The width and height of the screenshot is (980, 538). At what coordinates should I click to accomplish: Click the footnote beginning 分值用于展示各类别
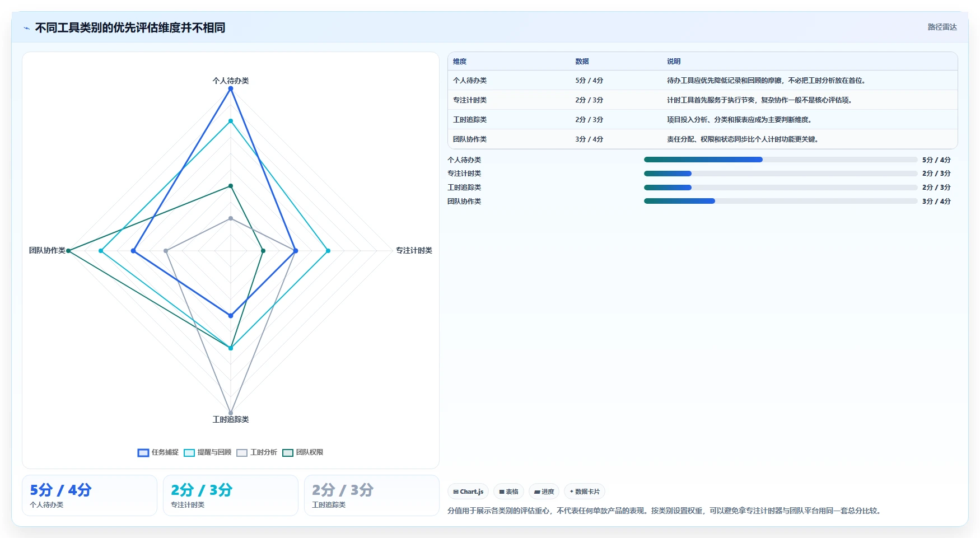point(665,511)
